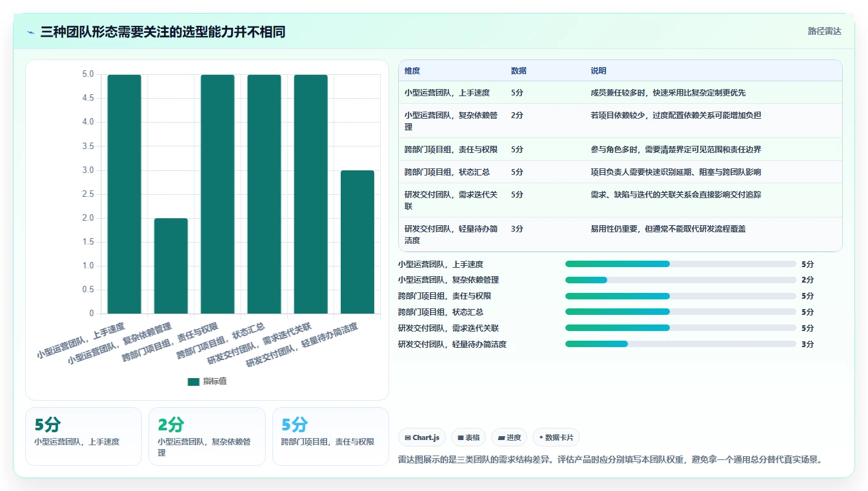Click table row label 研发交付团队，需求迭代关联

click(451, 201)
